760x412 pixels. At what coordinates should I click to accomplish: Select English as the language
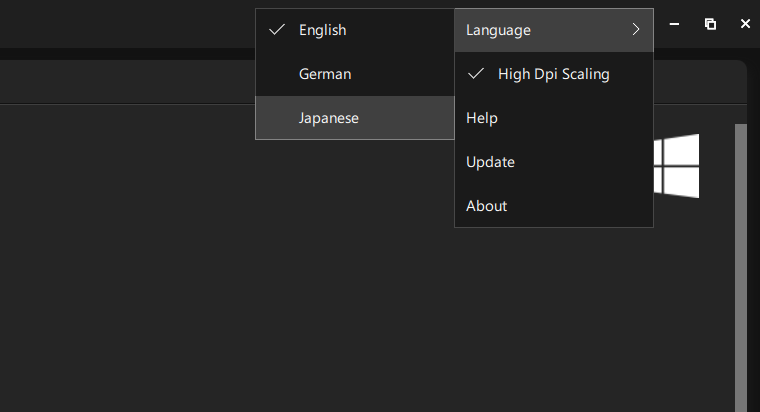pos(355,30)
